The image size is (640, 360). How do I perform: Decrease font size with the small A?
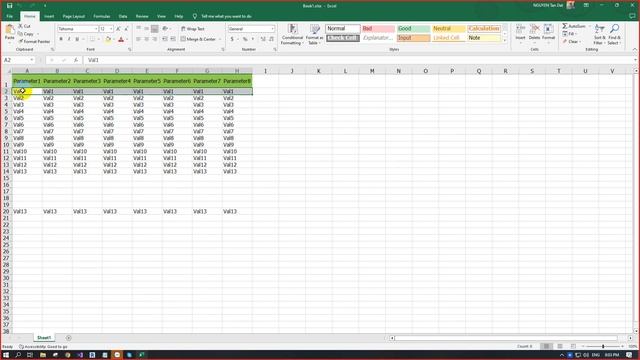pyautogui.click(x=126, y=29)
